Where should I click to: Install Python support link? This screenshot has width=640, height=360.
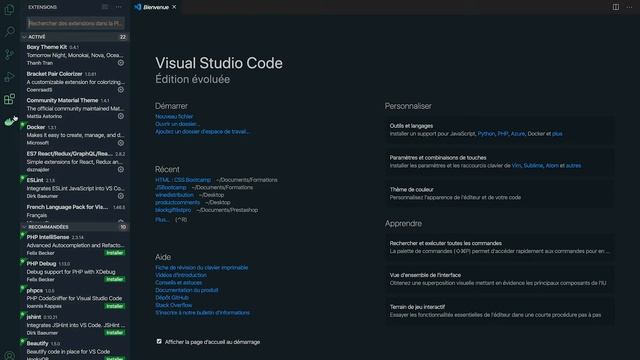[486, 134]
